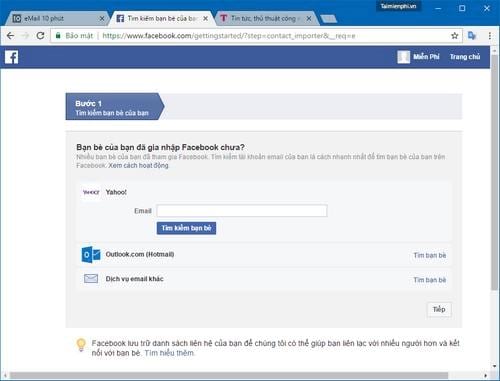The image size is (500, 381).
Task: Expand Outlook.com via Tìm bạn bè link
Action: coord(430,255)
